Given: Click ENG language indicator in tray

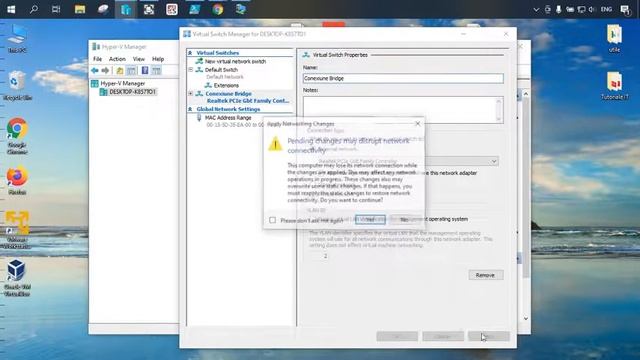Looking at the screenshot, I should [607, 9].
